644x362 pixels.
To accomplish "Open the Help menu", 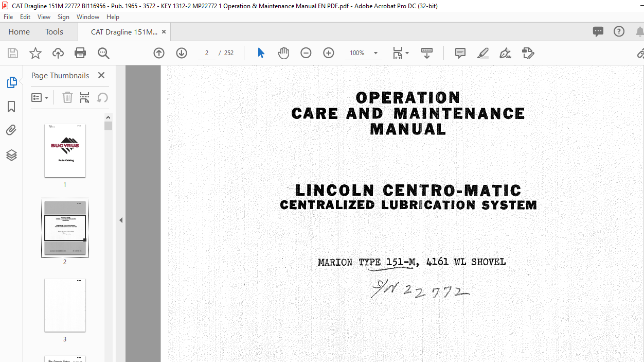I will (x=113, y=17).
